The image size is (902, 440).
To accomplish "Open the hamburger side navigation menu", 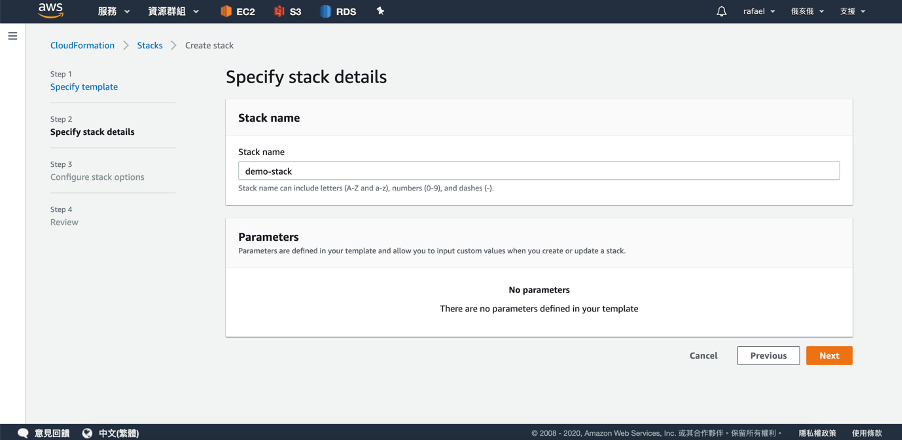I will (x=13, y=36).
